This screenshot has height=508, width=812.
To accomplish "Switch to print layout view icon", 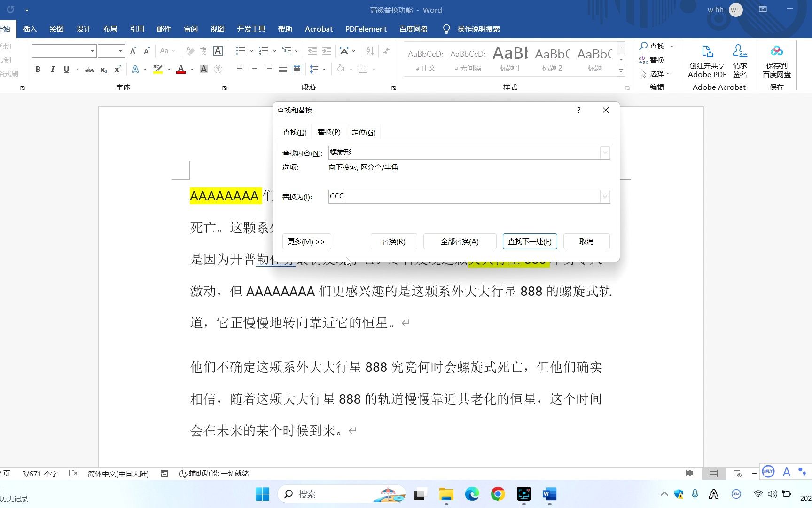I will (x=713, y=474).
